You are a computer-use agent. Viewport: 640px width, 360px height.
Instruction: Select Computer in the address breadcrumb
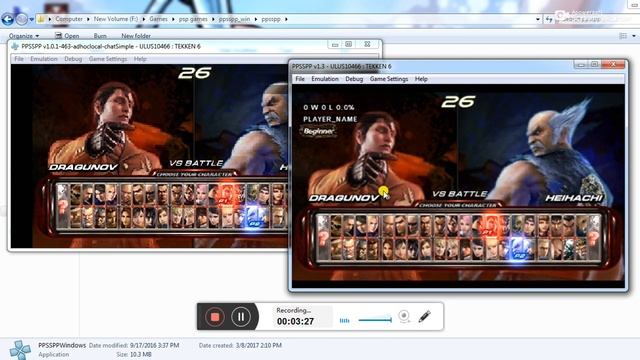69,19
